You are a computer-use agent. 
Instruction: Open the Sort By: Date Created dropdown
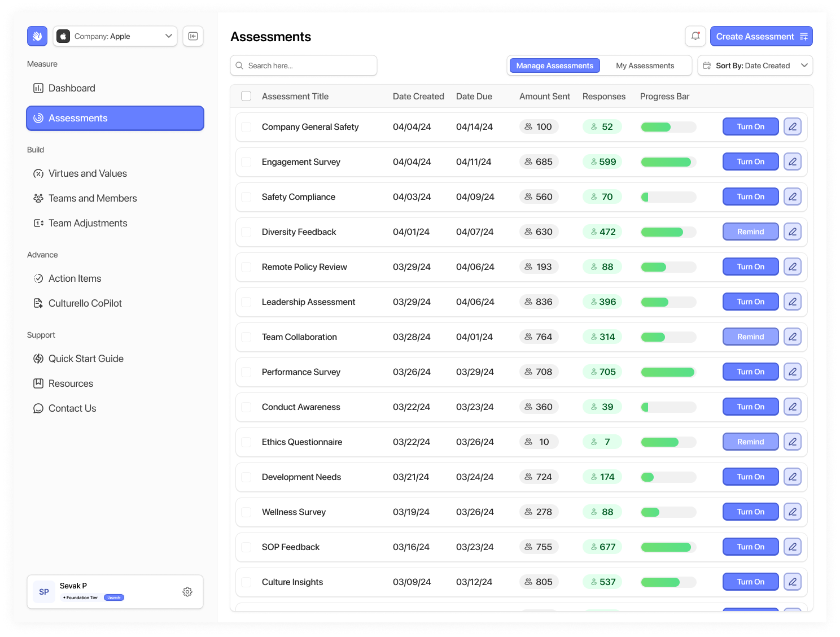tap(755, 66)
